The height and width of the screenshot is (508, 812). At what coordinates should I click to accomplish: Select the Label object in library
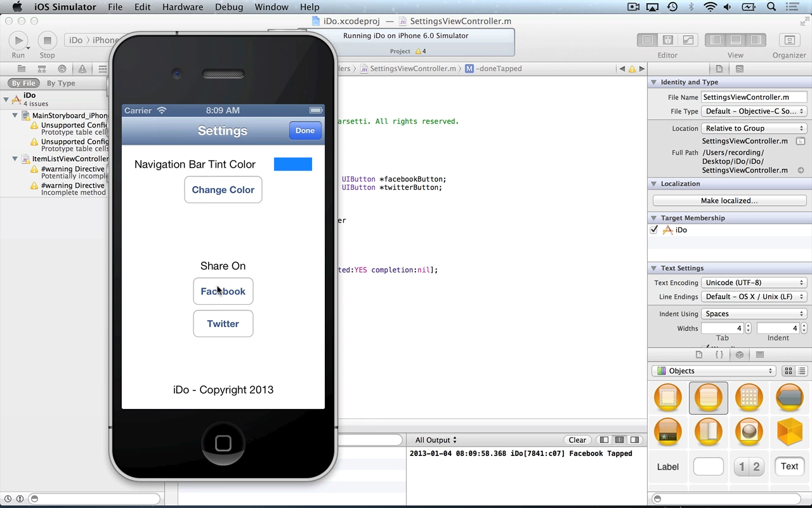pos(668,467)
